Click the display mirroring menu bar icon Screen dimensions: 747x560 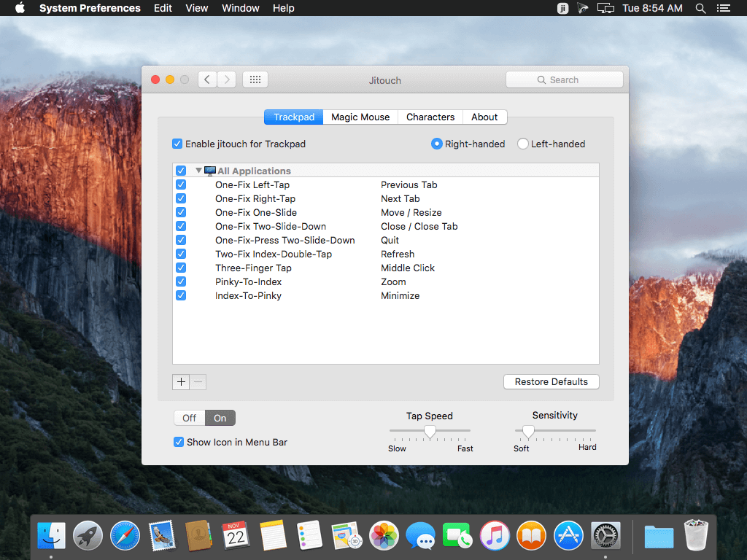point(605,8)
